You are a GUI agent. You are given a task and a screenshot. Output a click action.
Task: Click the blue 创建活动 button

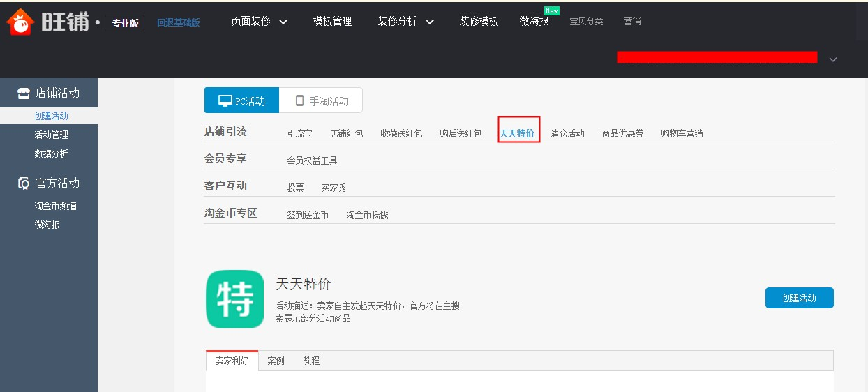(x=800, y=298)
